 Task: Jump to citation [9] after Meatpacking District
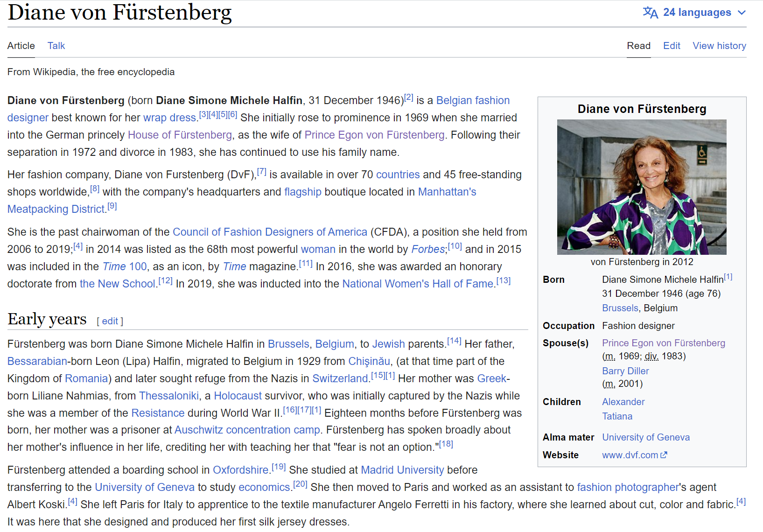click(112, 206)
